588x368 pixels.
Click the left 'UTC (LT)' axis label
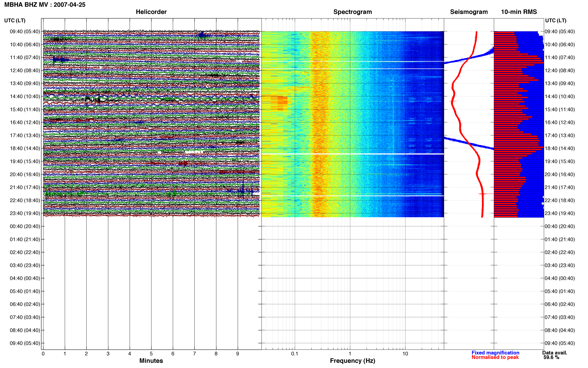(15, 20)
